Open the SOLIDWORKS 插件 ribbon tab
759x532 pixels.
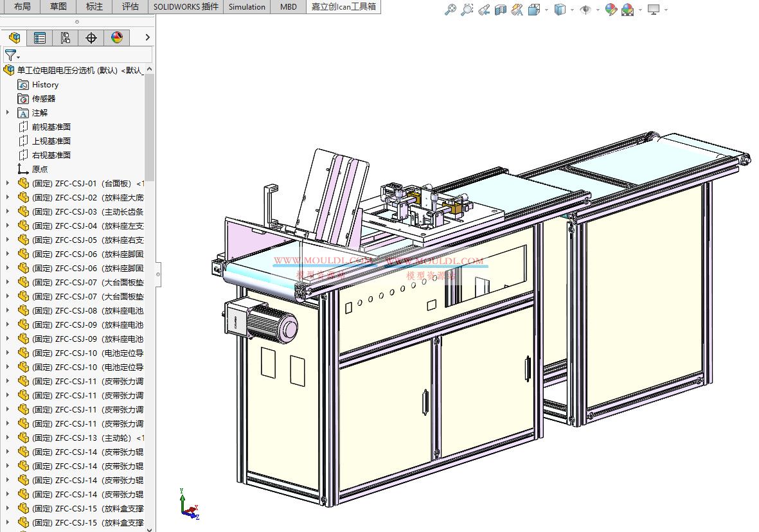(185, 7)
